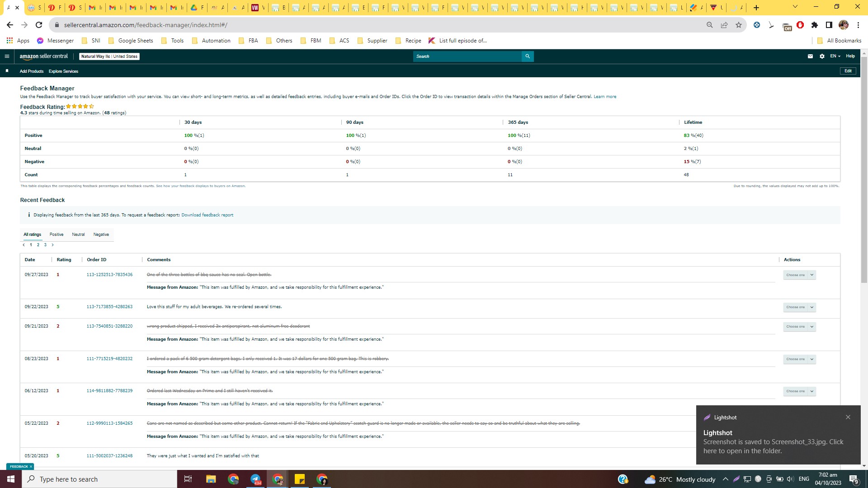Open the Windows Start menu
The image size is (868, 488).
coord(11,479)
